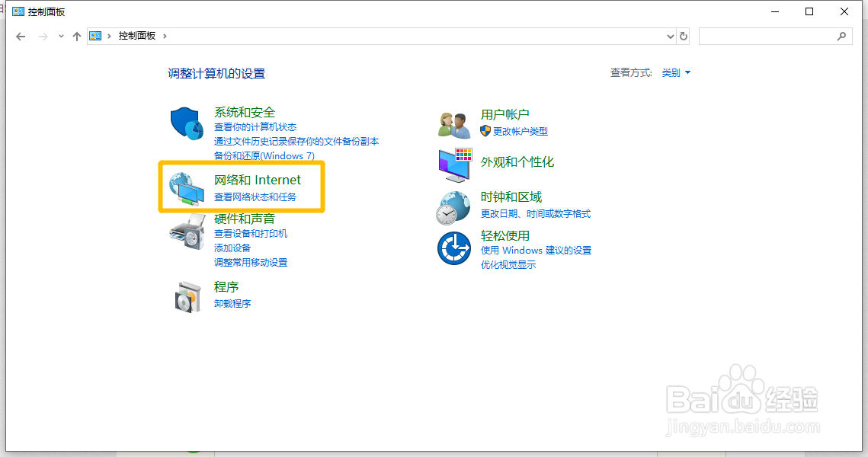Click the 更改帐户类型 link

[520, 132]
